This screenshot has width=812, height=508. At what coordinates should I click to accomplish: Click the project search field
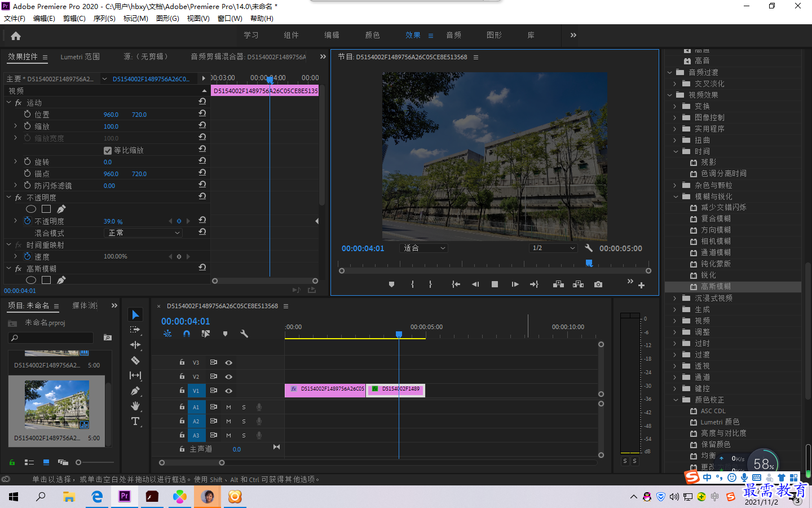coord(51,338)
